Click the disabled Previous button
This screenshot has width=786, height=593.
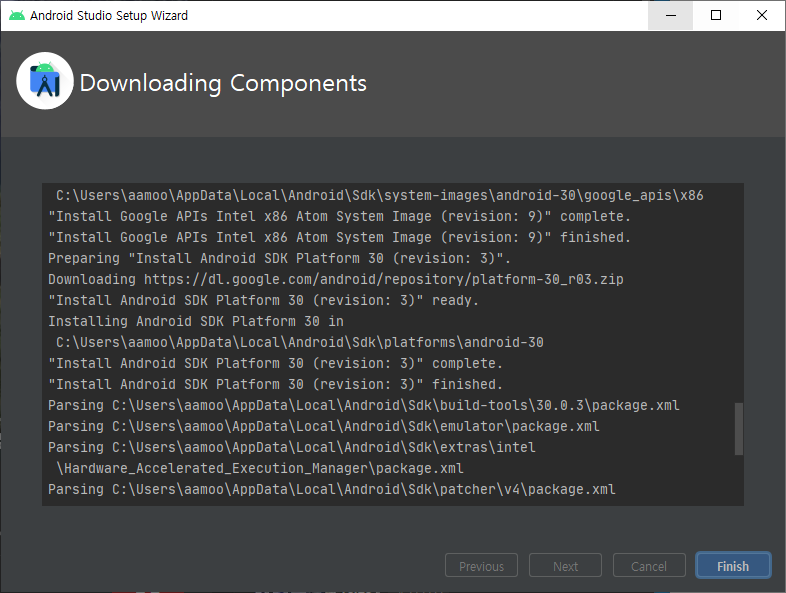(481, 565)
